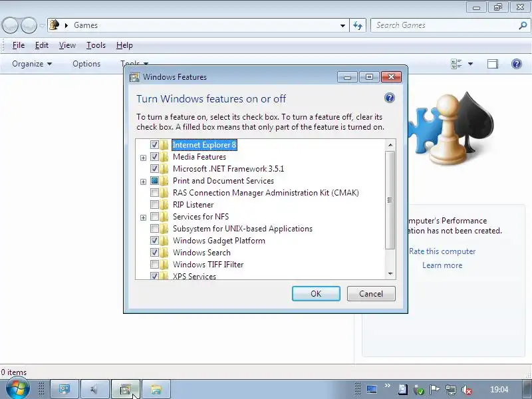Click the taskbar clock showing 19:04
The height and width of the screenshot is (399, 532).
point(499,390)
